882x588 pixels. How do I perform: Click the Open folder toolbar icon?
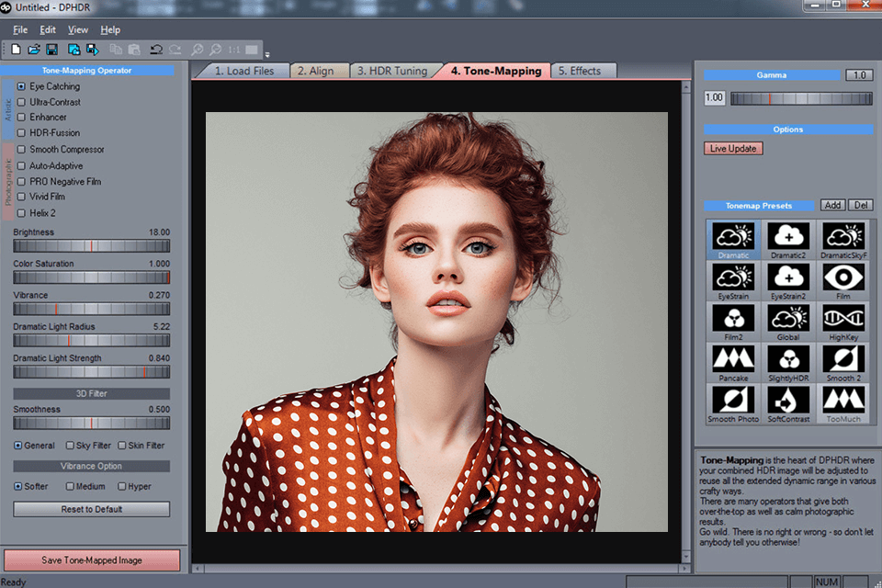(34, 49)
